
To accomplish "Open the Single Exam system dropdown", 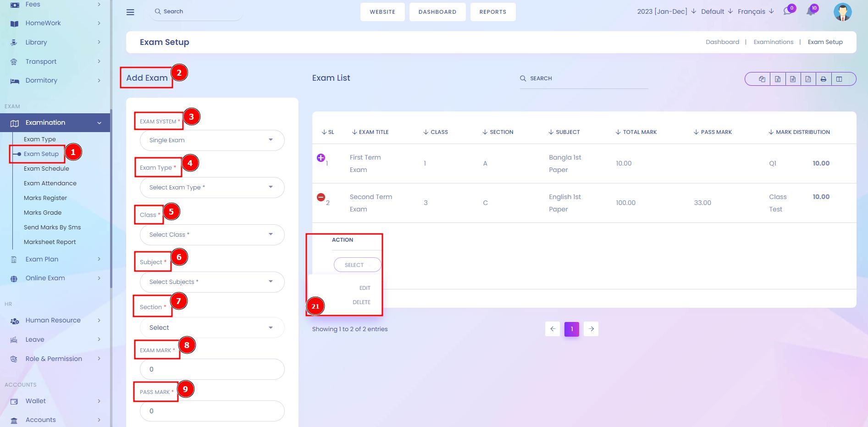I will coord(212,140).
